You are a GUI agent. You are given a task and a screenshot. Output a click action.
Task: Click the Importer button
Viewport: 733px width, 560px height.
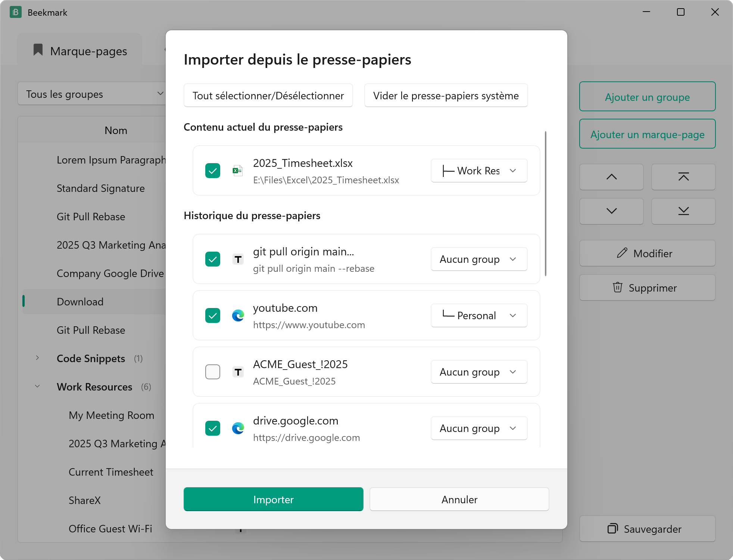273,499
